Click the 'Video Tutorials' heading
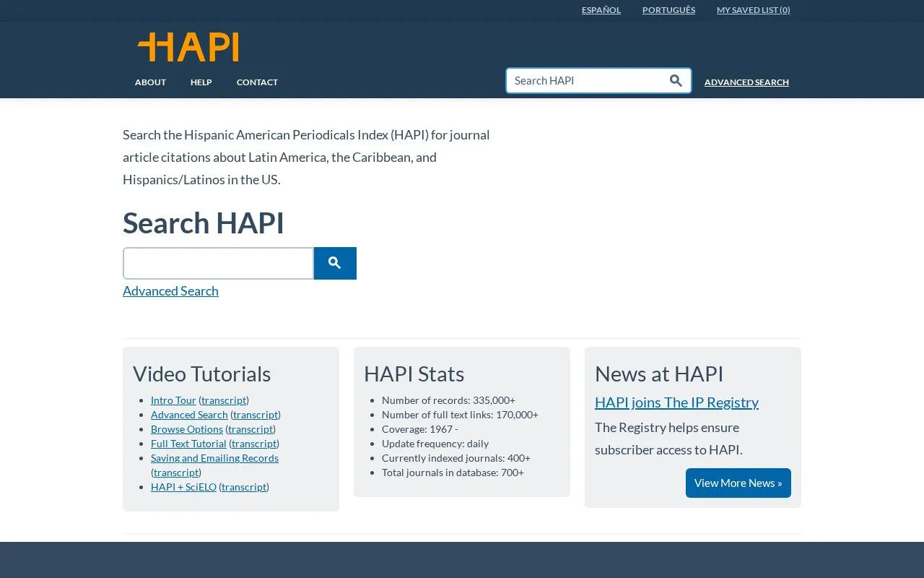Screen dimensions: 924x578 pyautogui.click(x=202, y=374)
